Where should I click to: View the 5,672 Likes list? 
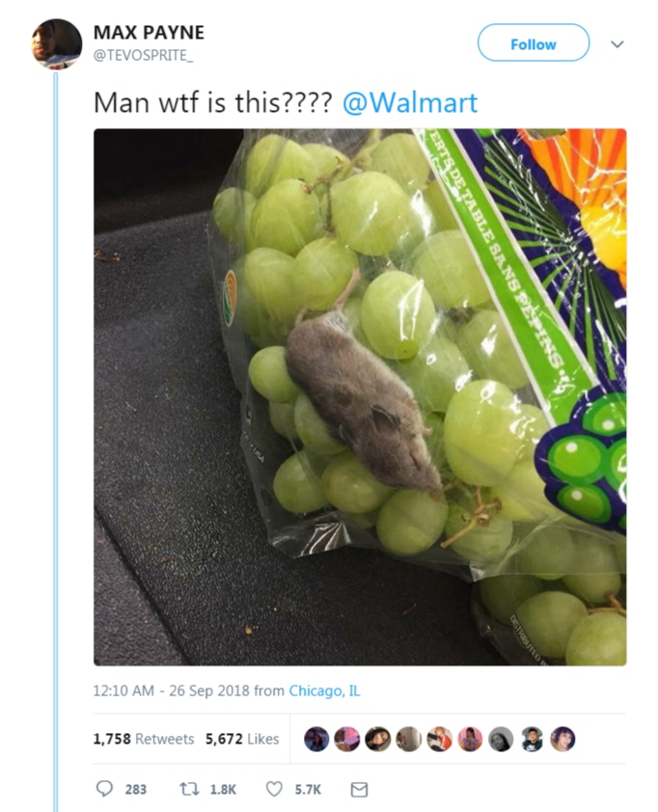(242, 739)
